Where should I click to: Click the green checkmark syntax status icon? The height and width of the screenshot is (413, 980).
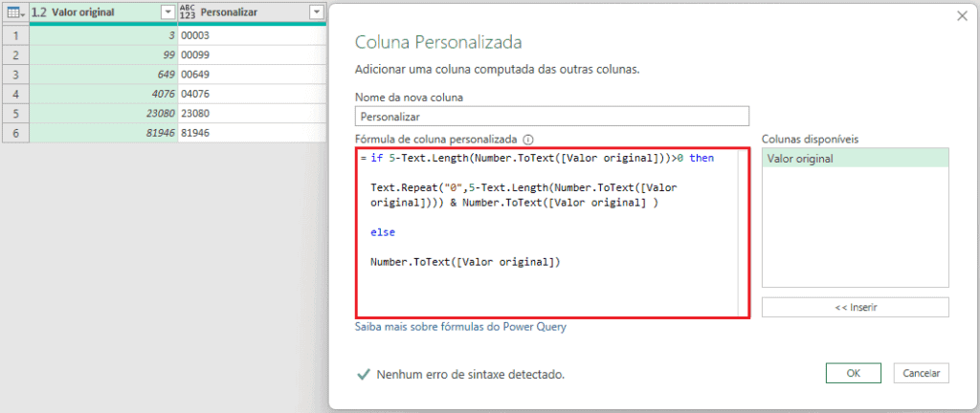(363, 375)
